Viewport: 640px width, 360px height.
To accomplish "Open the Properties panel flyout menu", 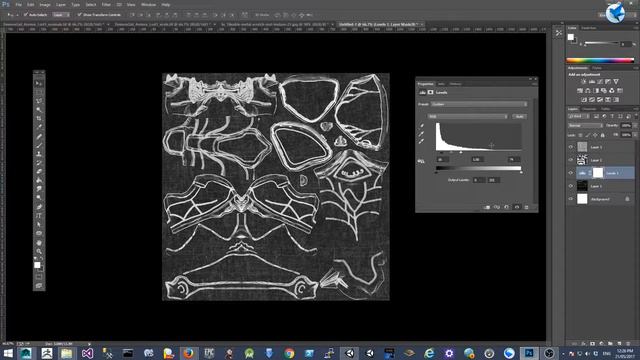I will click(x=534, y=84).
